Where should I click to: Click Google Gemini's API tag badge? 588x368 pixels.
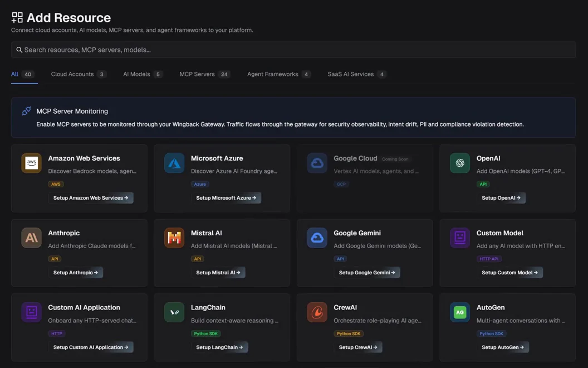click(341, 259)
